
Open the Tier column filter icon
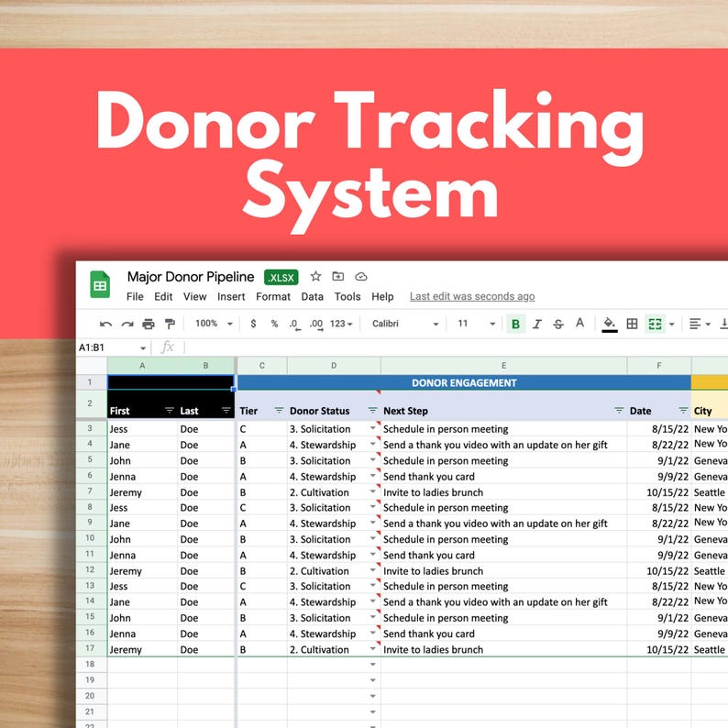click(x=279, y=411)
